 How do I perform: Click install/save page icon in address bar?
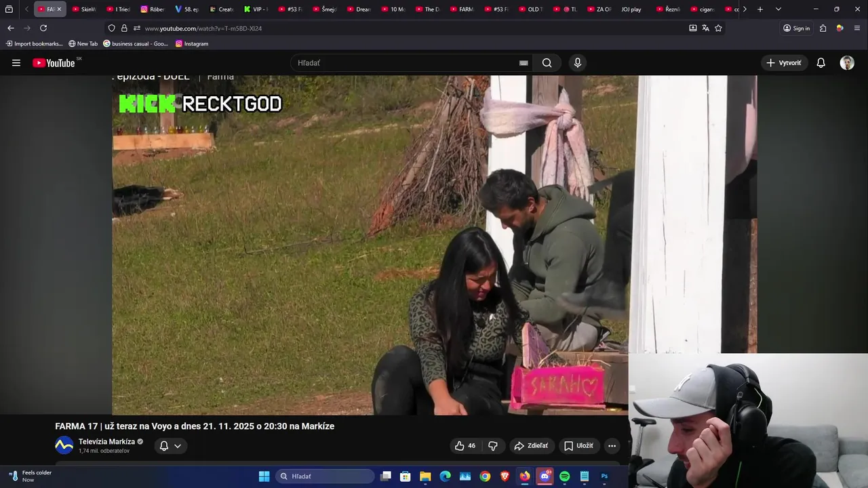692,28
